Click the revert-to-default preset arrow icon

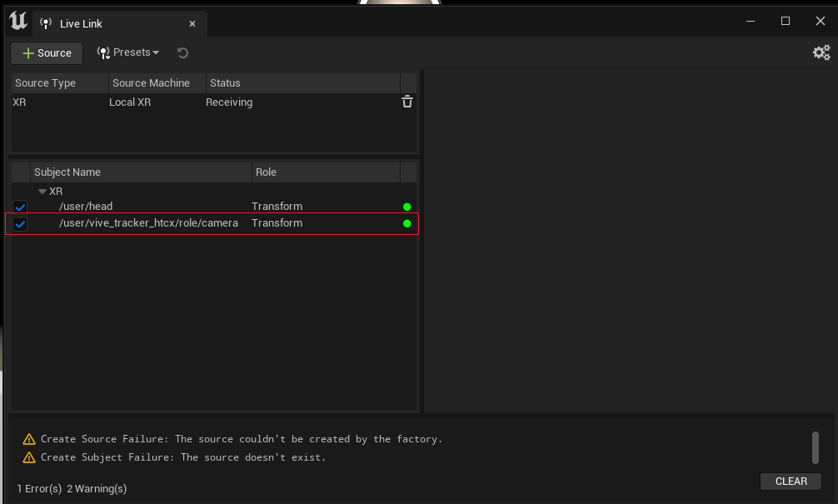(x=182, y=52)
